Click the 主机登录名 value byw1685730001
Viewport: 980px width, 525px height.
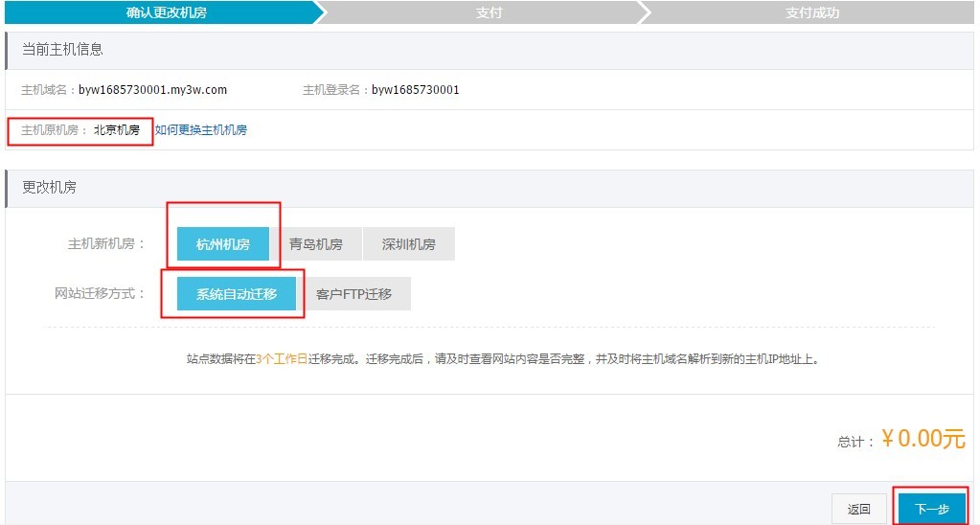coord(416,90)
